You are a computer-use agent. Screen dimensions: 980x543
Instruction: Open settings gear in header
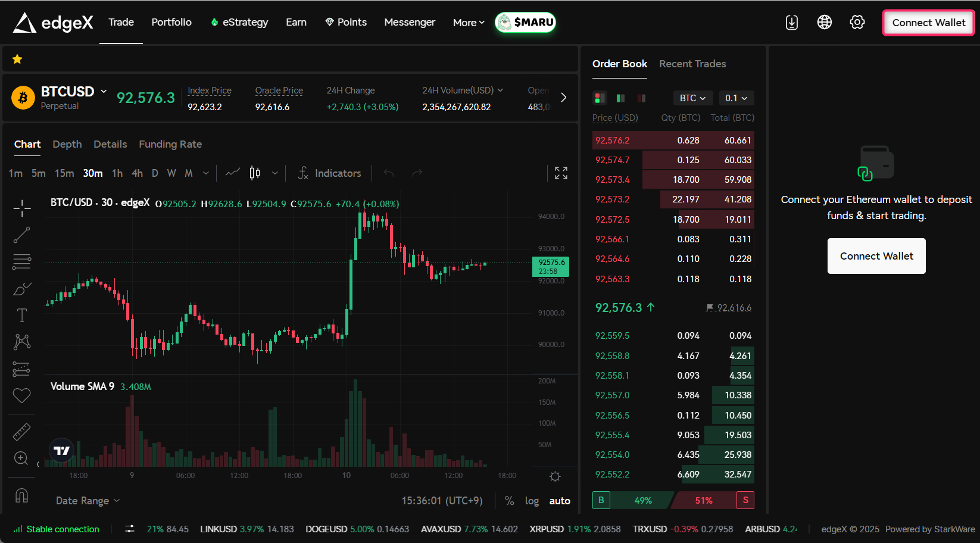point(857,23)
